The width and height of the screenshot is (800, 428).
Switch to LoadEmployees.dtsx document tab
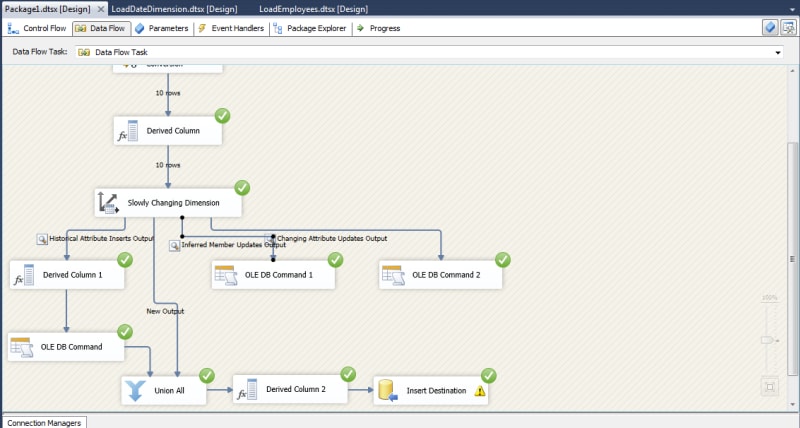coord(313,9)
